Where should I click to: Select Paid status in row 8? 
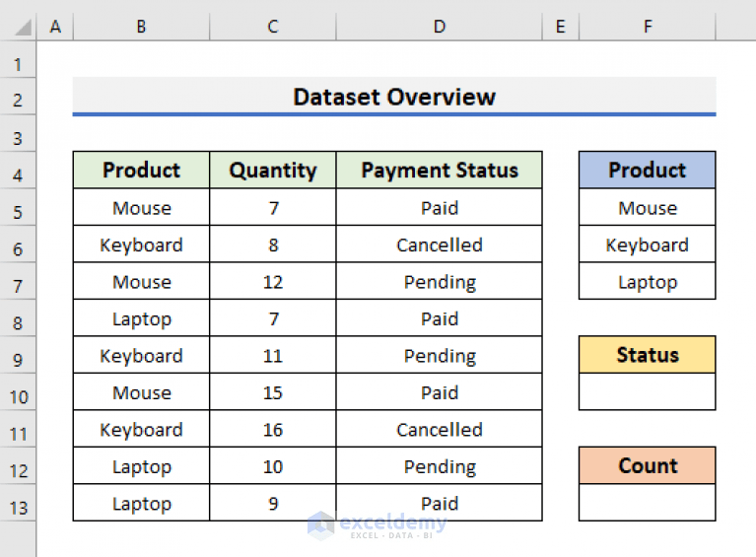(440, 317)
